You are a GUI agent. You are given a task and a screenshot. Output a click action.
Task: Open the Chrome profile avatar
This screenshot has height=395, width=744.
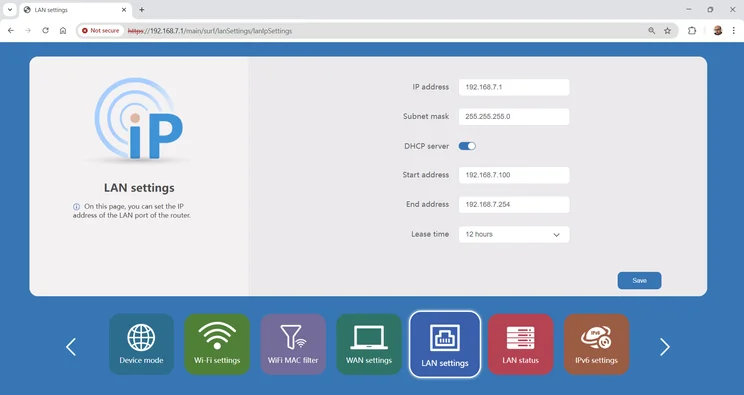pos(717,30)
